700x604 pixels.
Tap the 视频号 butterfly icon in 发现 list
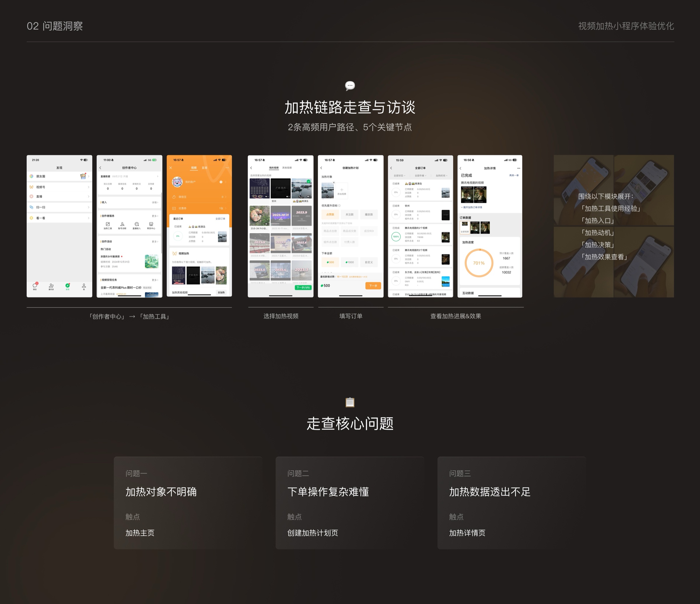pyautogui.click(x=32, y=187)
